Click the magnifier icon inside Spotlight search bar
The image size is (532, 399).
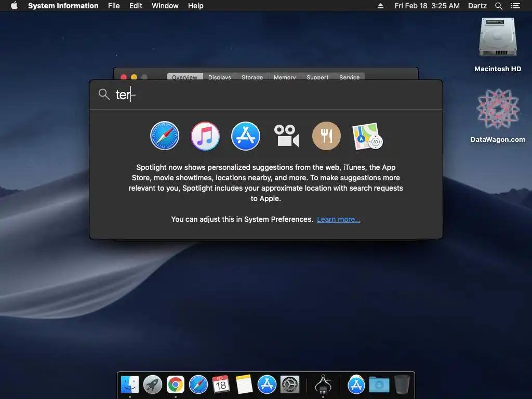(104, 95)
